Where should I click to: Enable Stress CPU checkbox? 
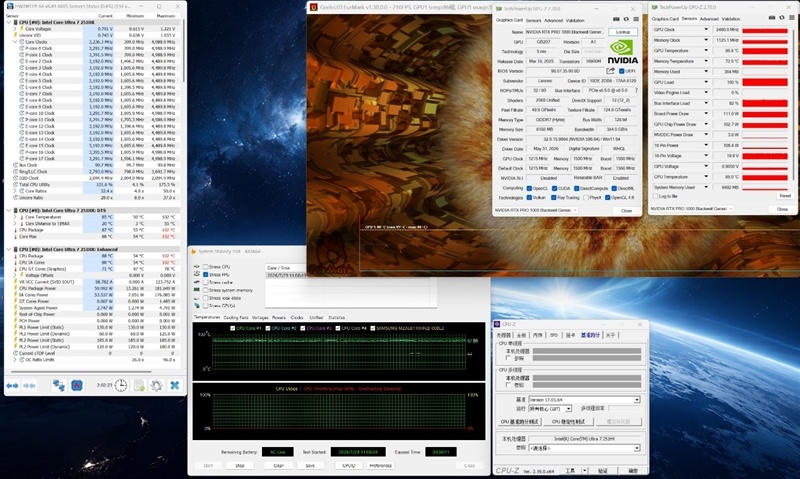pyautogui.click(x=206, y=267)
